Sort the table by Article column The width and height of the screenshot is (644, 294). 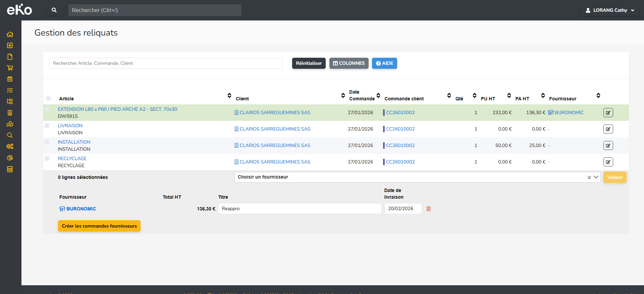pyautogui.click(x=229, y=96)
